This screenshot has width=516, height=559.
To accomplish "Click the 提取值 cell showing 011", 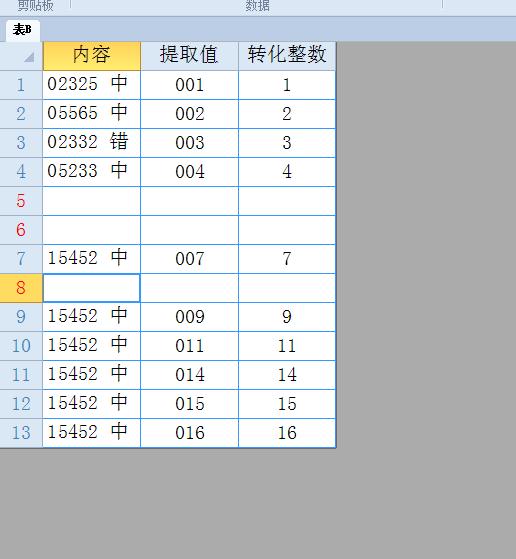I will (189, 346).
